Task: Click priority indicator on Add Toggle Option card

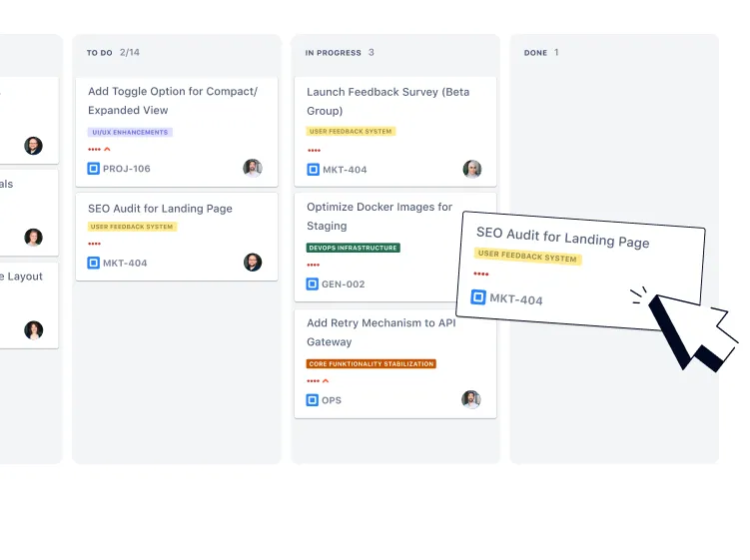Action: [99, 150]
